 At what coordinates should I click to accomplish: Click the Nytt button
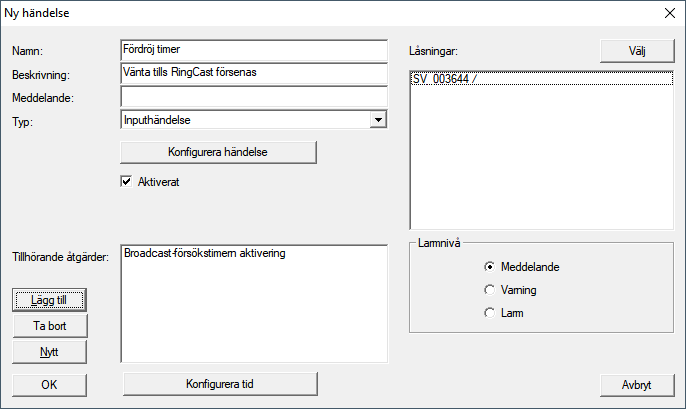point(50,351)
